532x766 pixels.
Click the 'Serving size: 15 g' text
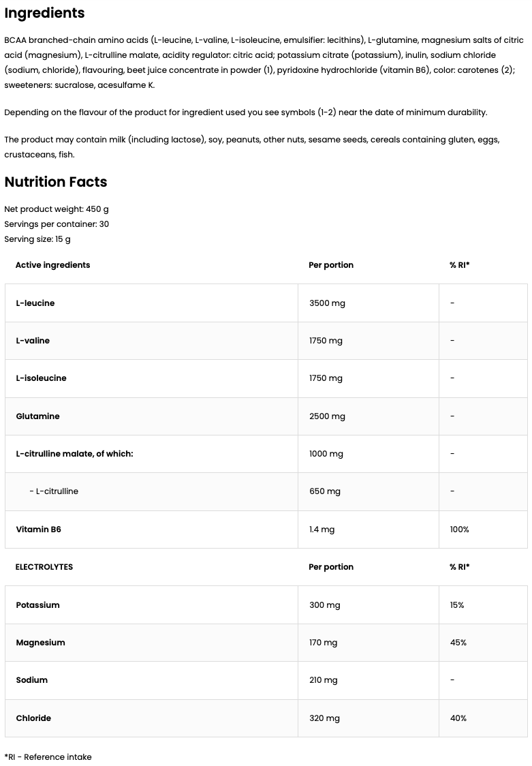[37, 239]
